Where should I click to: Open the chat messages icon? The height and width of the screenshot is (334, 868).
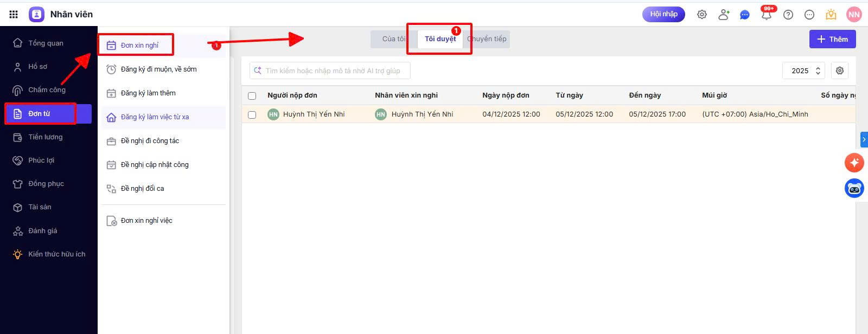745,15
